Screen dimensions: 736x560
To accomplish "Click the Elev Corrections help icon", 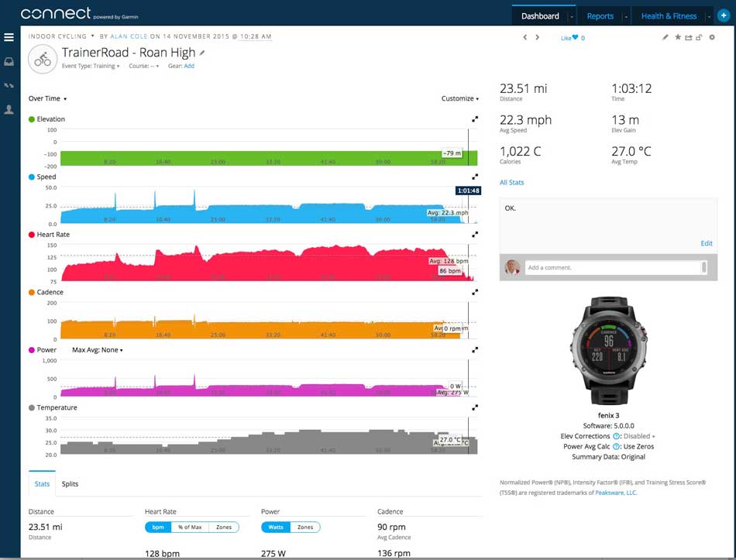I will click(617, 436).
